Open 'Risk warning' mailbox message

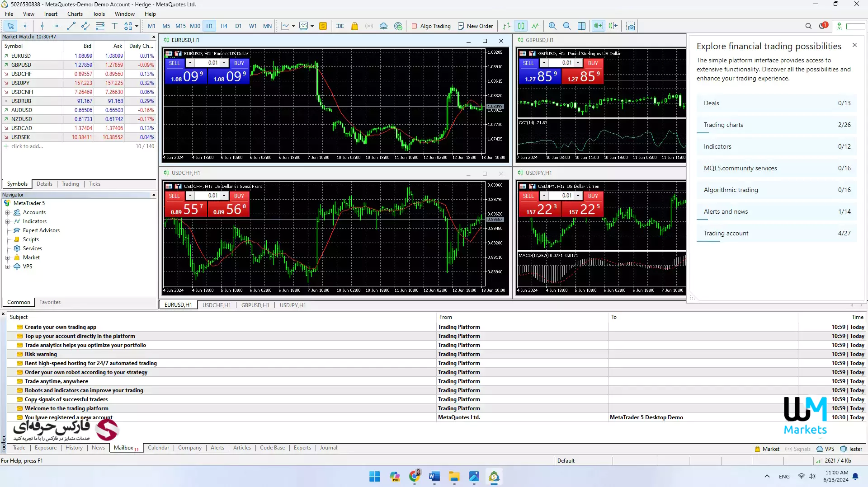tap(41, 354)
